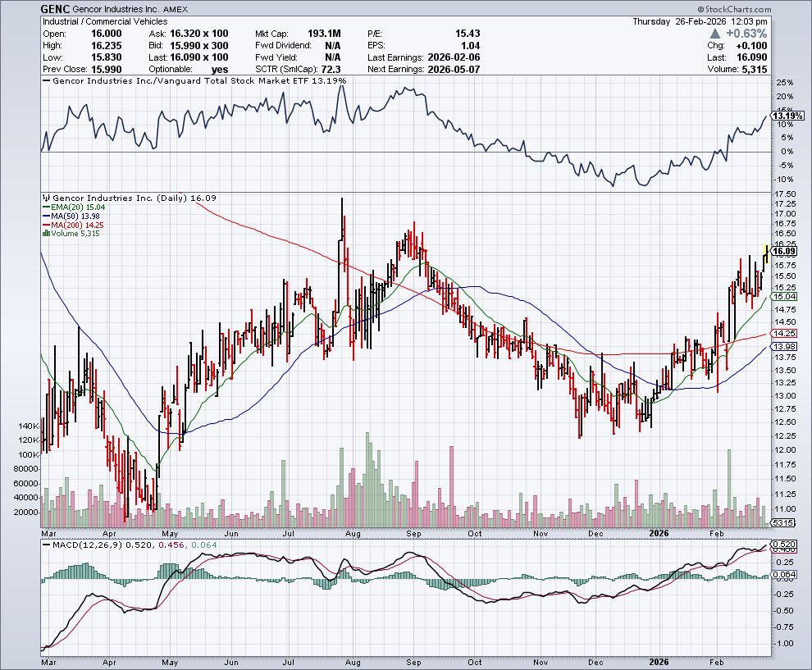Click the 'Gencor Industries Inc. (Daily) 16.09' title
The height and width of the screenshot is (670, 812).
(x=135, y=198)
